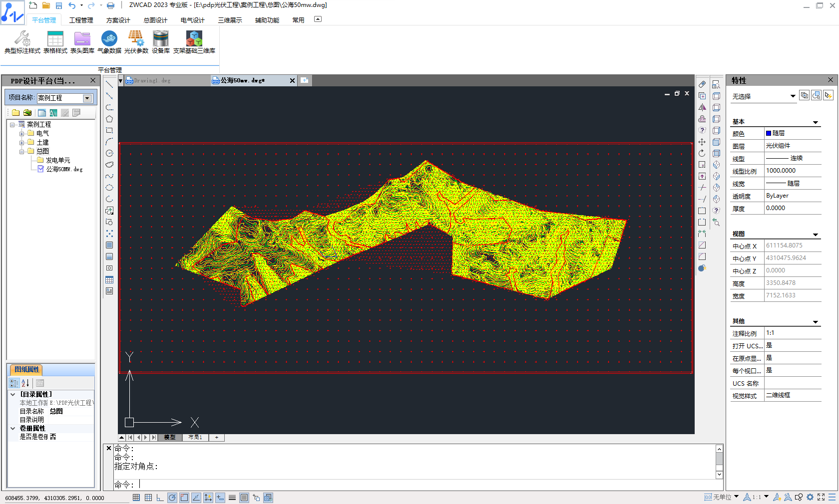
Task: Switch to the 总图设计 ribbon tab
Action: (x=155, y=20)
